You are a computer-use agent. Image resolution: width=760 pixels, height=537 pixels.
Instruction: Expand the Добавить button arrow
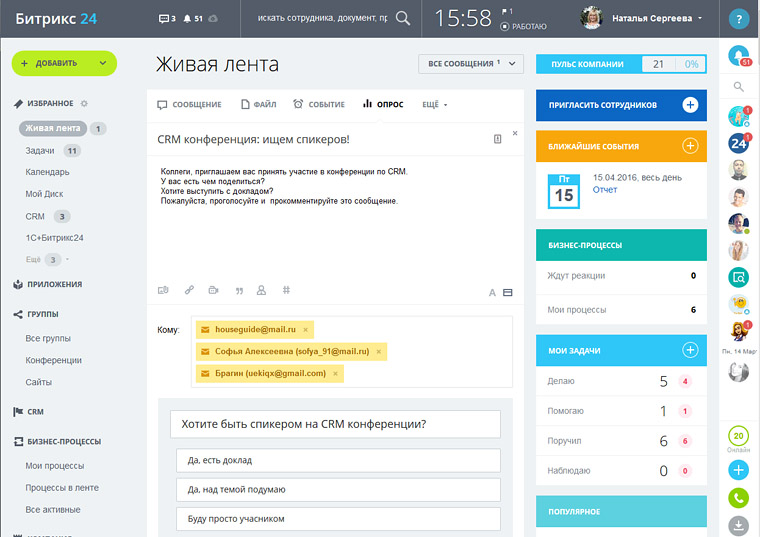(103, 63)
